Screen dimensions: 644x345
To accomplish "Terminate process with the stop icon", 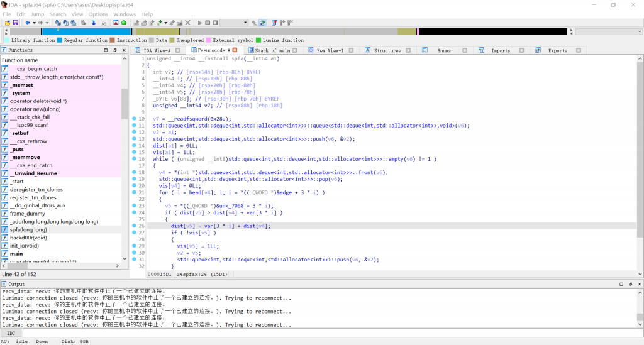I will (x=215, y=23).
